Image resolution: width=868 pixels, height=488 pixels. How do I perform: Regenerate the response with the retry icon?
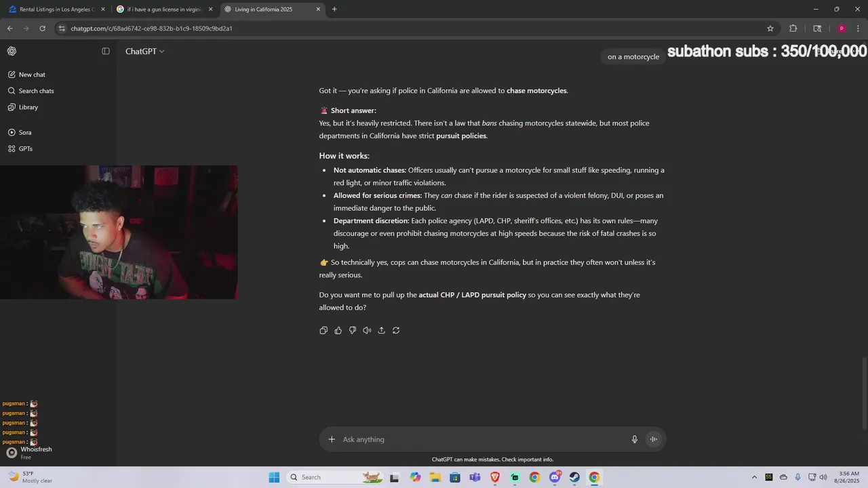tap(396, 330)
